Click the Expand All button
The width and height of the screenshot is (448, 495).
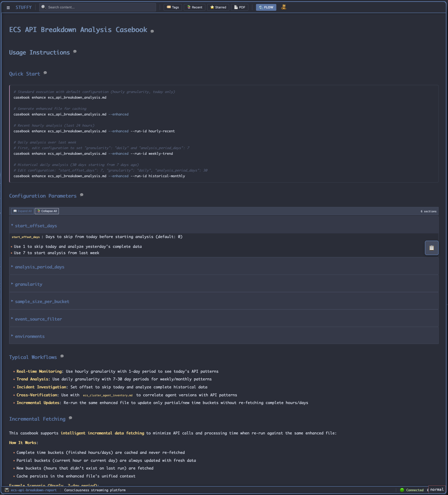point(22,211)
